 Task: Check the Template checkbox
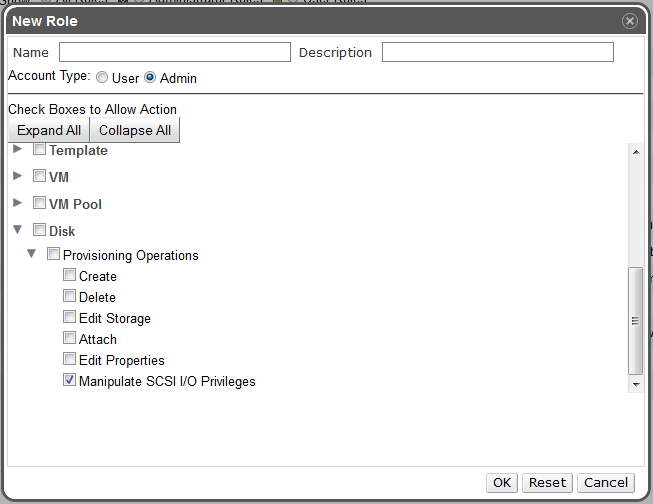pos(40,150)
